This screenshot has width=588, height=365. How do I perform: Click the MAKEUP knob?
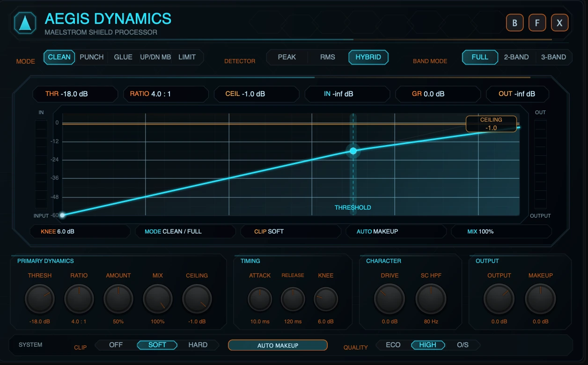(x=541, y=299)
